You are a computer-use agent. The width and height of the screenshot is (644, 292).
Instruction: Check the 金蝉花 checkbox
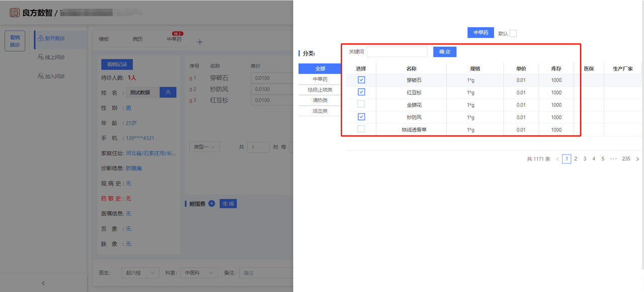point(361,104)
